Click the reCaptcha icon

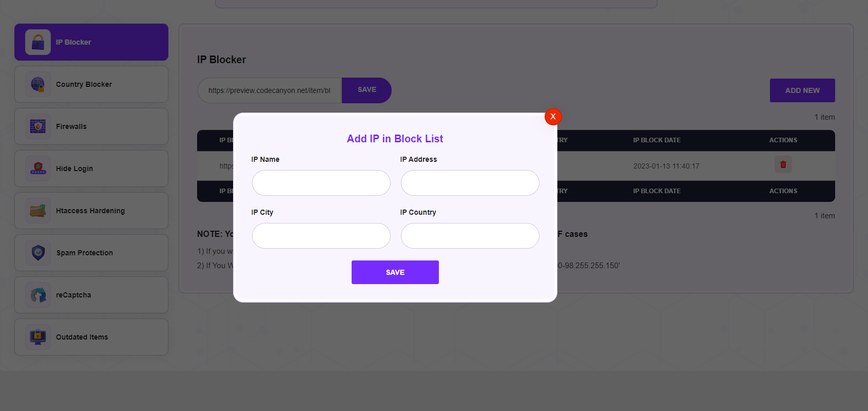(x=38, y=295)
